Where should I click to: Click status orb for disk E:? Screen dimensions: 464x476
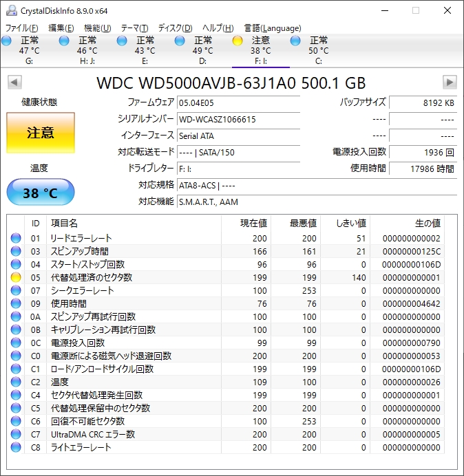[122, 41]
